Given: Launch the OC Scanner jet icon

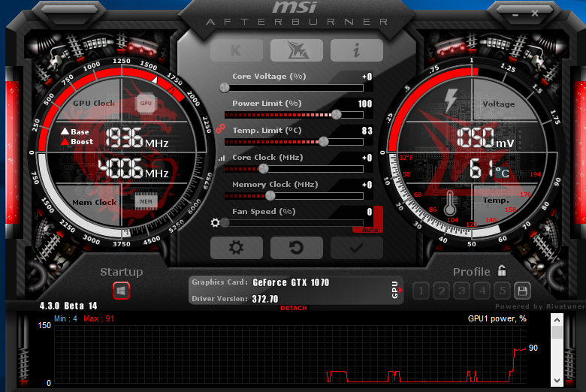Looking at the screenshot, I should [x=297, y=50].
